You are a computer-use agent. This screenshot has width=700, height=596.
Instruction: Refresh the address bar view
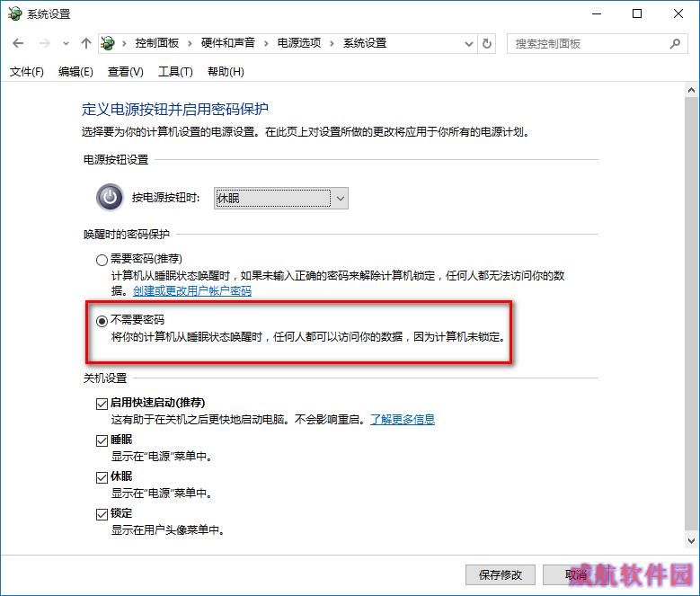487,43
